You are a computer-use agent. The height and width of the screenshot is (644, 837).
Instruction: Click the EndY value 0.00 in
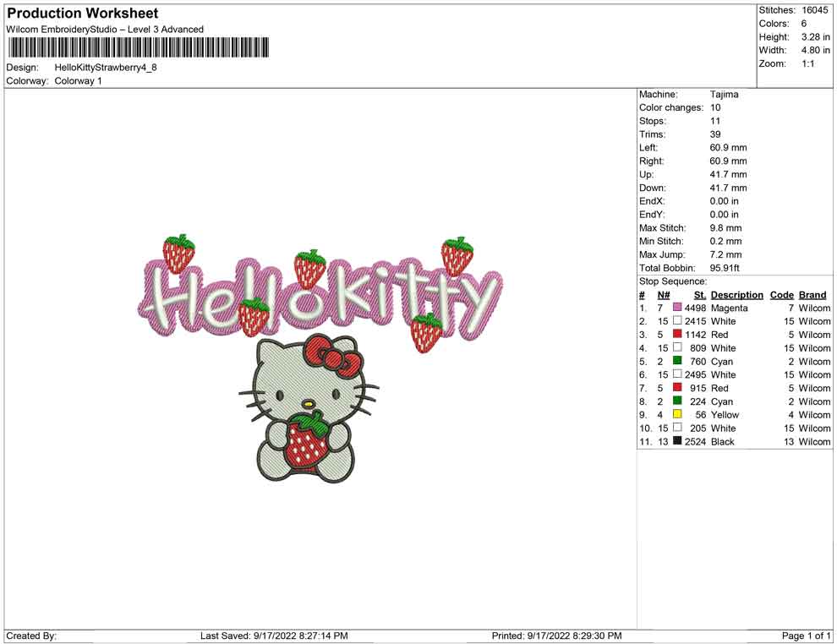pos(725,215)
